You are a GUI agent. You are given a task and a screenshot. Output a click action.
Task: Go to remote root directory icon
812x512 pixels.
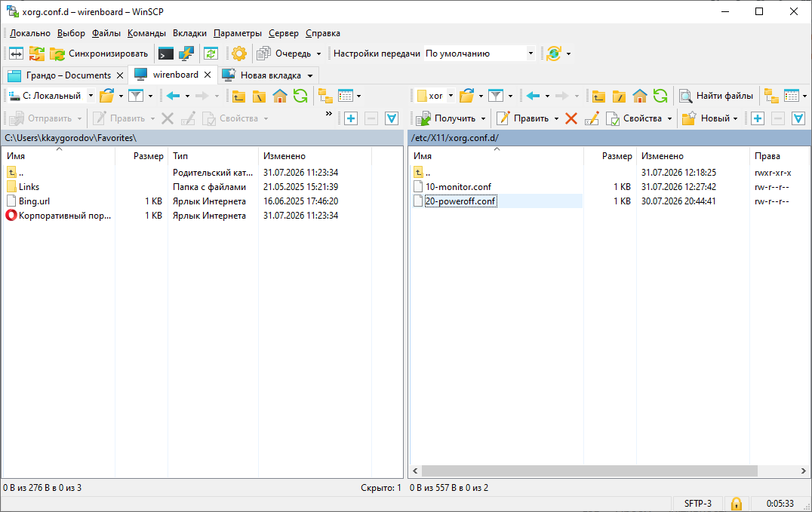[x=619, y=96]
